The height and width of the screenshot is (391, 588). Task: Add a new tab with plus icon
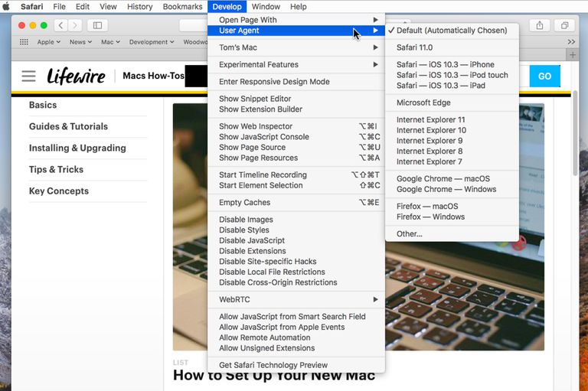click(x=572, y=55)
